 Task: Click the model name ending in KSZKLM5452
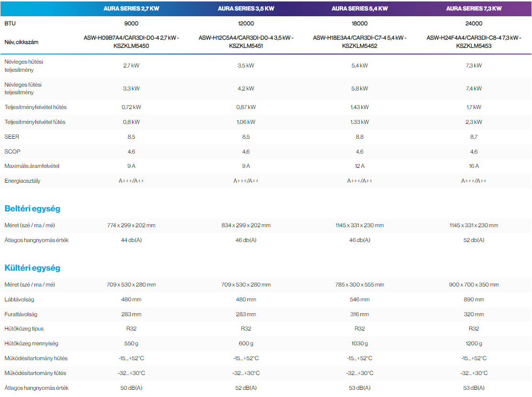coord(360,42)
